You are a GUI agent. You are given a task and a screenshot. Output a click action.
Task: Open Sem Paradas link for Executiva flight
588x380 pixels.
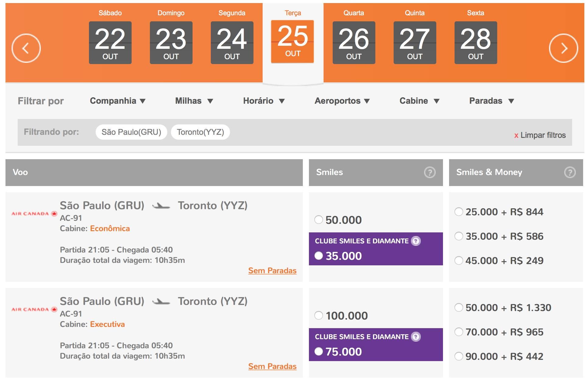coord(272,366)
